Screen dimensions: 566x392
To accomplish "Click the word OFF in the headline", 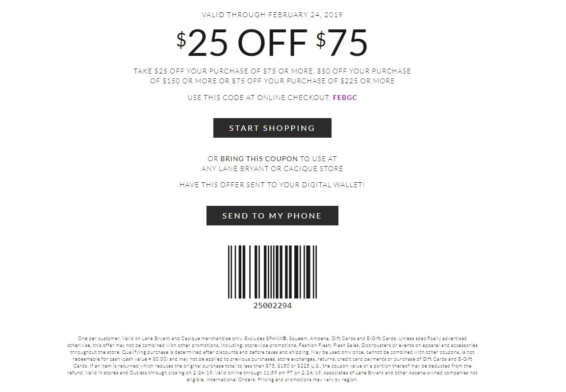I will click(273, 43).
